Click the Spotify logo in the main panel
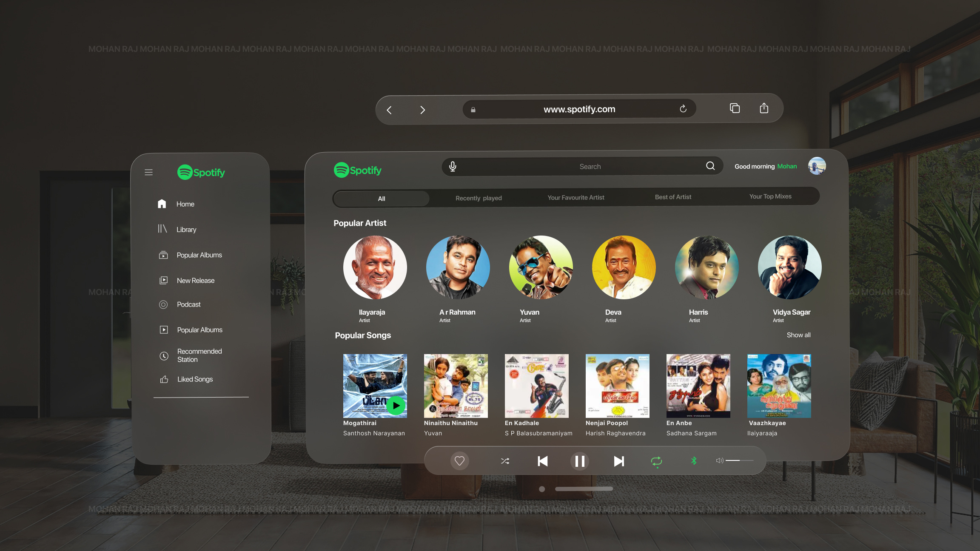Screen dimensions: 980x551 pos(357,170)
